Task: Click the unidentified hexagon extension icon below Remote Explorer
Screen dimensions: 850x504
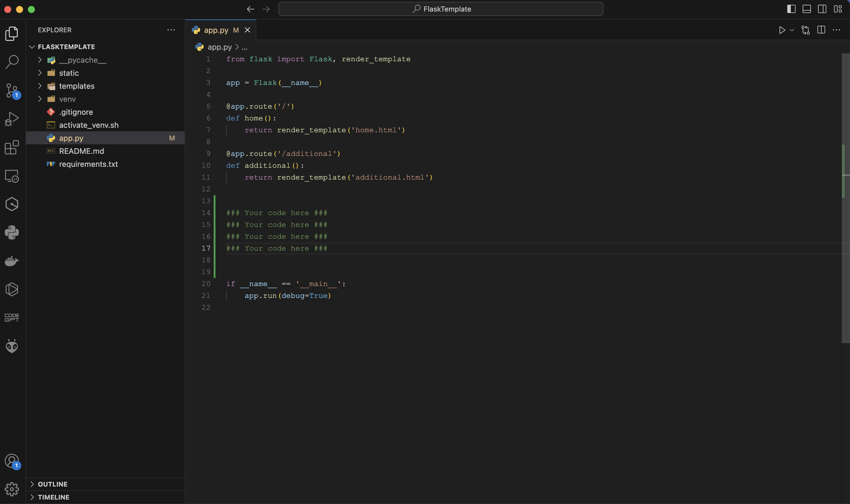Action: (x=12, y=204)
